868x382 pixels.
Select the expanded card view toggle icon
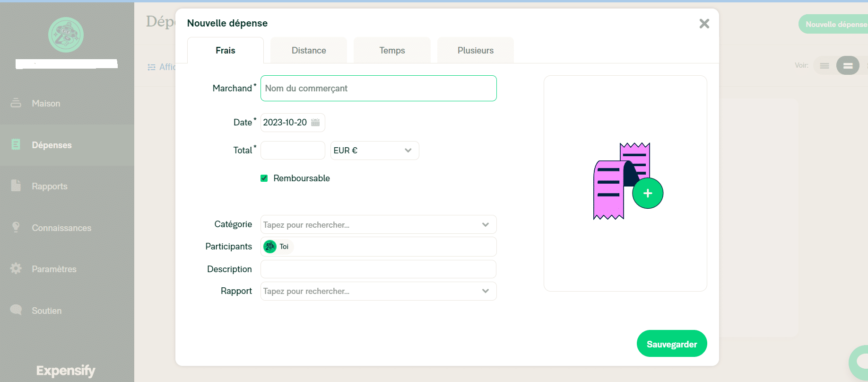pyautogui.click(x=848, y=66)
